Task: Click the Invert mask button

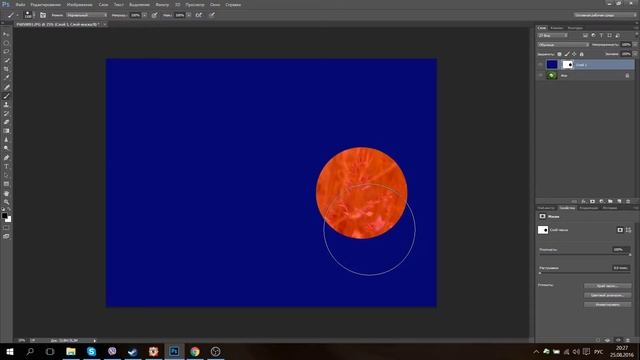Action: [x=607, y=304]
